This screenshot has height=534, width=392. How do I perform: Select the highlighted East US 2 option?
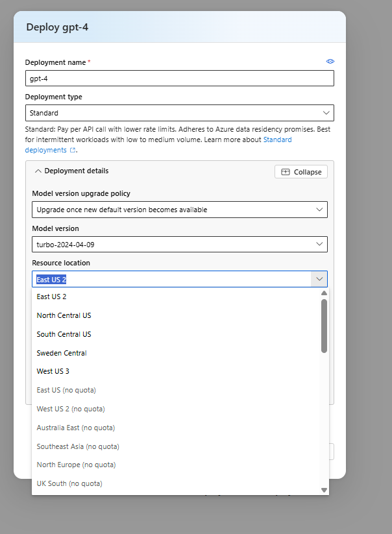[51, 297]
